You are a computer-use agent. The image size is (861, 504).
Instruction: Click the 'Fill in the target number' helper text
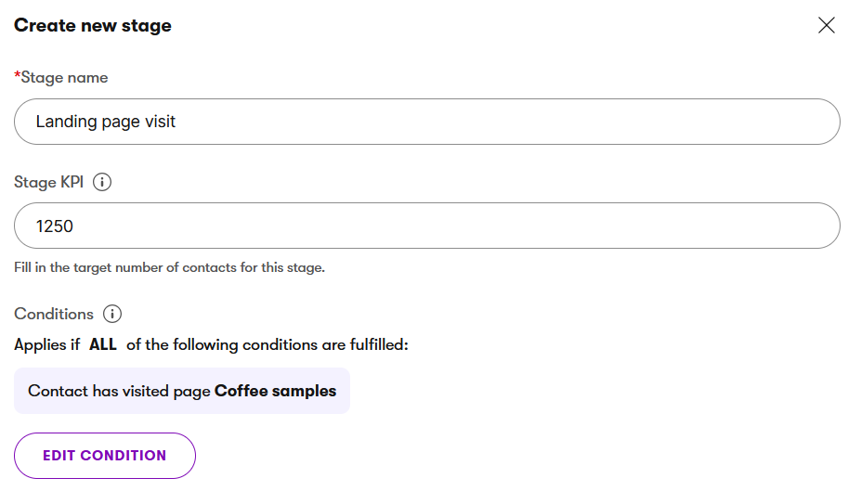tap(169, 268)
